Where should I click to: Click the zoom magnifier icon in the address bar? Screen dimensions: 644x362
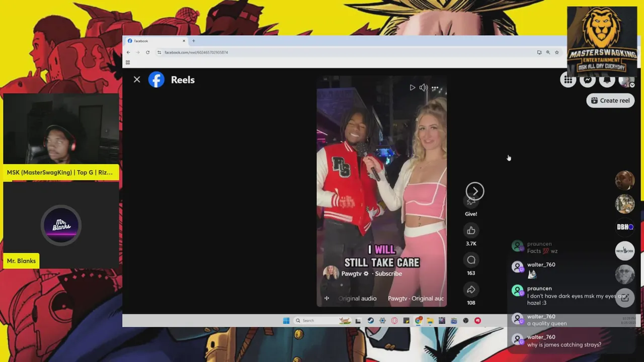click(x=548, y=52)
